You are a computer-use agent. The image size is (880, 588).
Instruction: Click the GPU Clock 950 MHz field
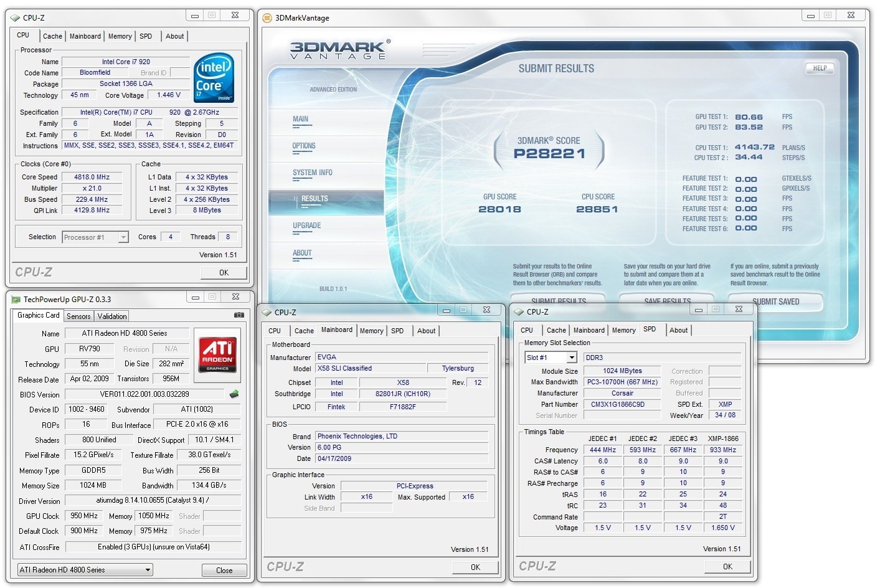(x=84, y=516)
